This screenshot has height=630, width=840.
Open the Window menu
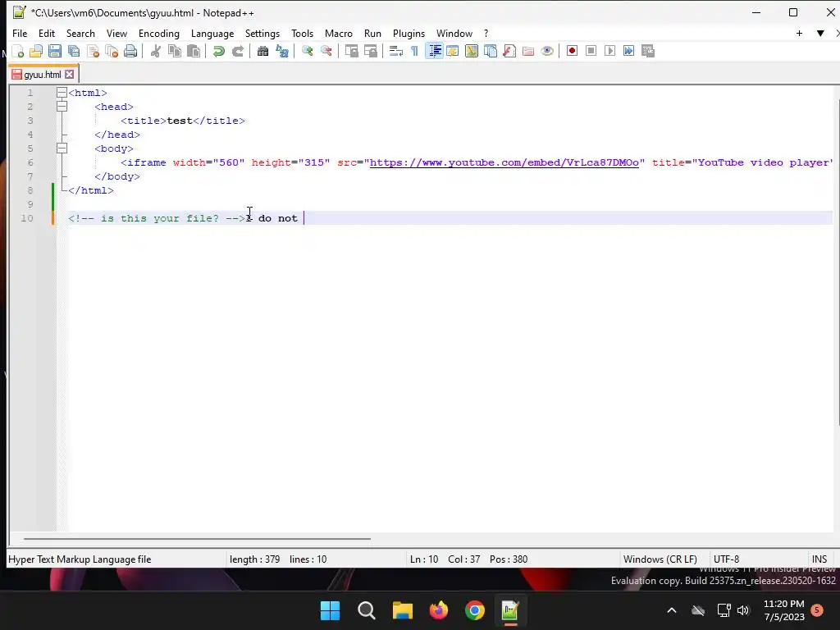coord(454,33)
